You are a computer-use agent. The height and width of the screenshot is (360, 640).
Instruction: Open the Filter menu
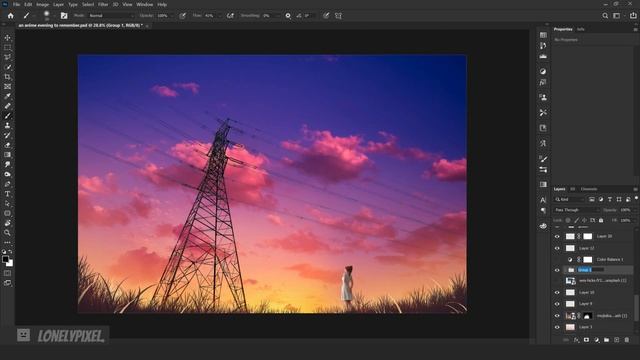point(103,4)
